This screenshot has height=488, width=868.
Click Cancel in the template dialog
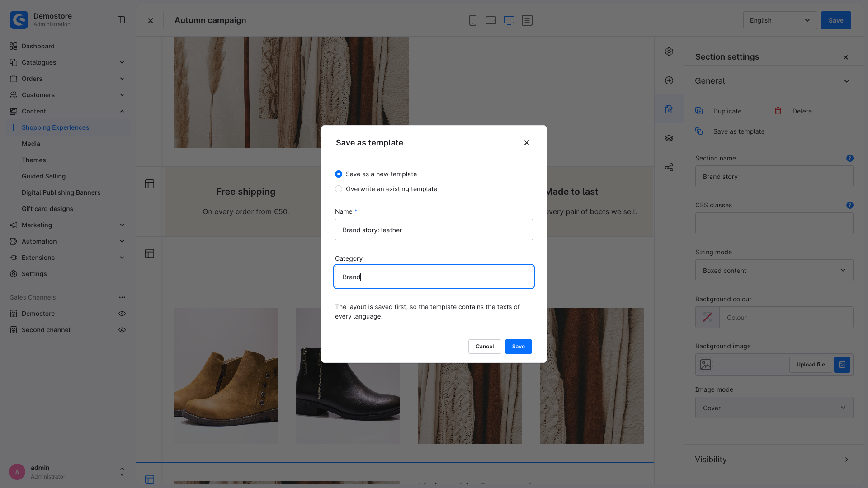(485, 347)
